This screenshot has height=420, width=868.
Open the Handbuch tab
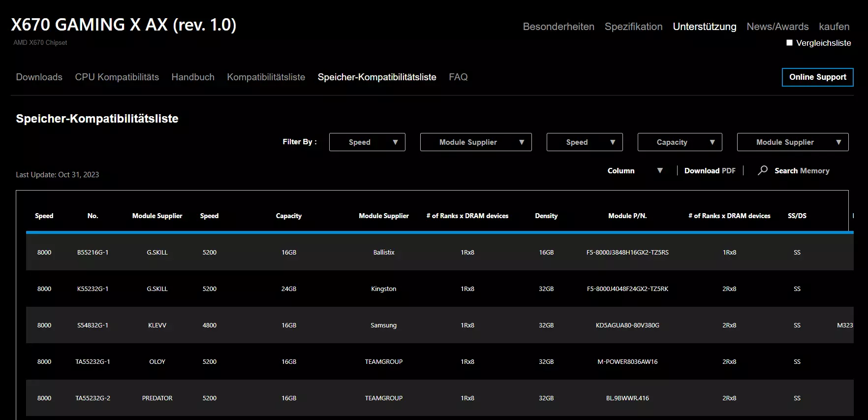click(193, 77)
